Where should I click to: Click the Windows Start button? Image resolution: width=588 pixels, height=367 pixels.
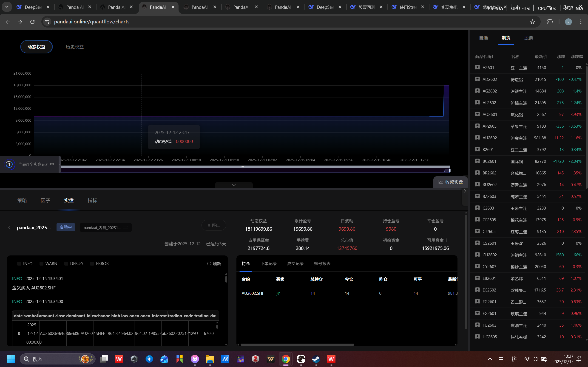point(11,359)
